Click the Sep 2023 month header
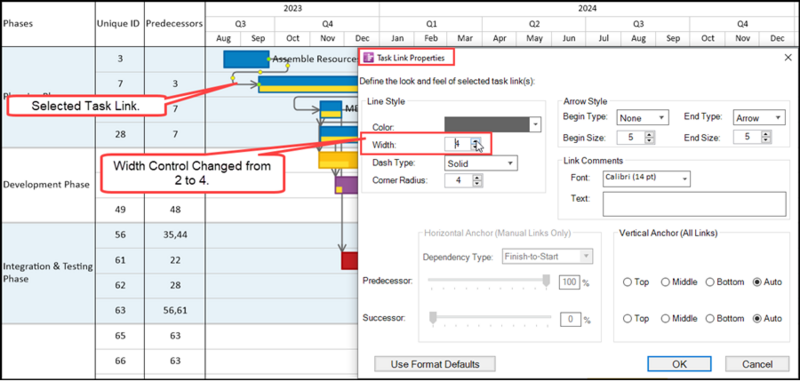The height and width of the screenshot is (381, 800). point(258,39)
